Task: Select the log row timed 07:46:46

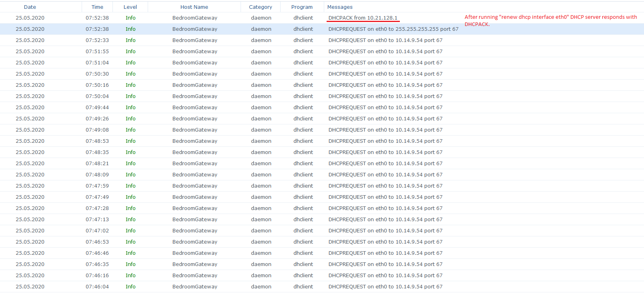Action: (322, 253)
